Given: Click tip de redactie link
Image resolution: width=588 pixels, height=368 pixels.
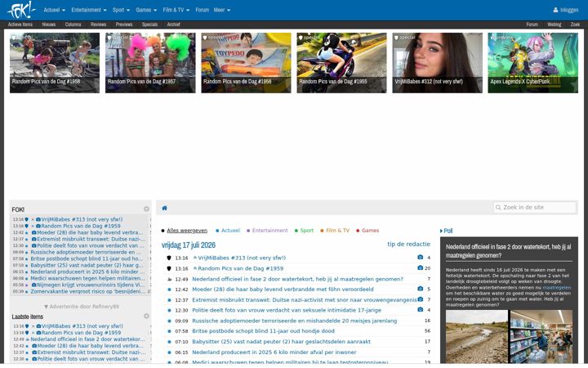Looking at the screenshot, I should click(x=408, y=244).
